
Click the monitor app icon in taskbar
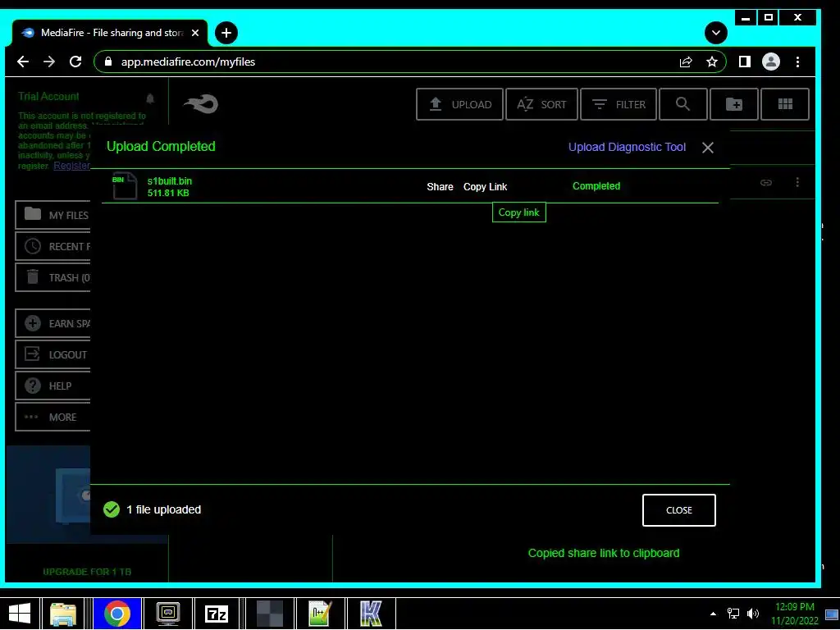pyautogui.click(x=168, y=614)
